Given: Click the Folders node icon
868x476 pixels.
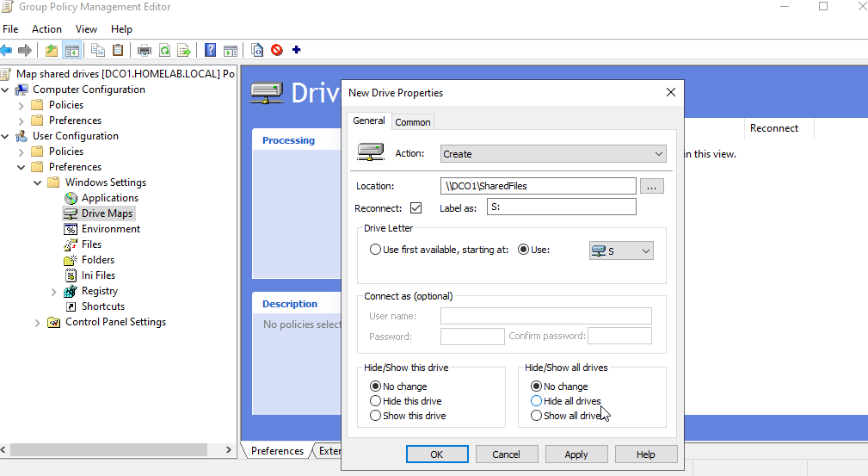Looking at the screenshot, I should click(x=71, y=260).
